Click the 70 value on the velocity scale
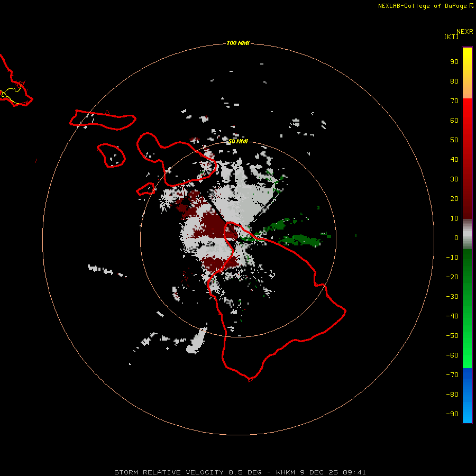The height and width of the screenshot is (476, 476). click(x=454, y=101)
